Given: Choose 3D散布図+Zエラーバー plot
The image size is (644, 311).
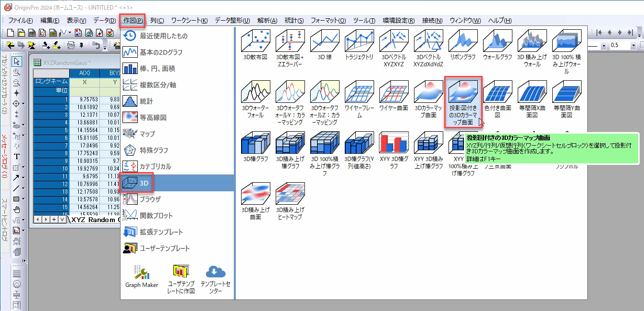Looking at the screenshot, I should 290,48.
